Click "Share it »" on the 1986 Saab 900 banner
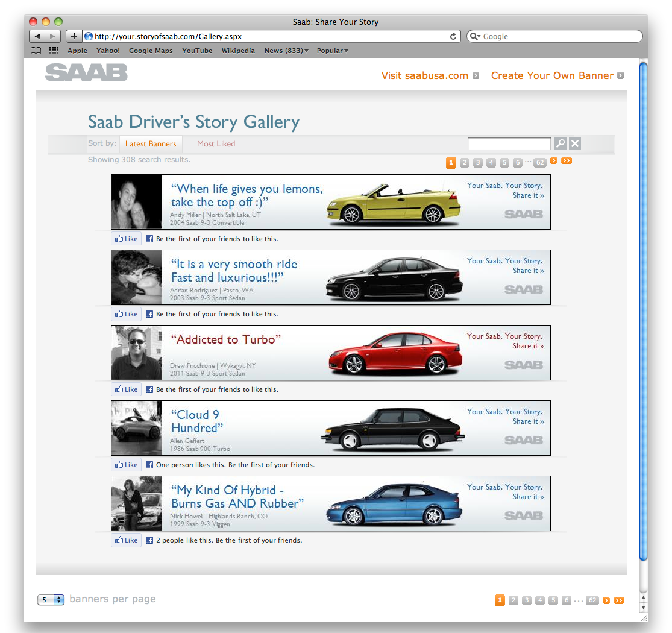Viewport: 672px width, 633px height. click(x=528, y=422)
